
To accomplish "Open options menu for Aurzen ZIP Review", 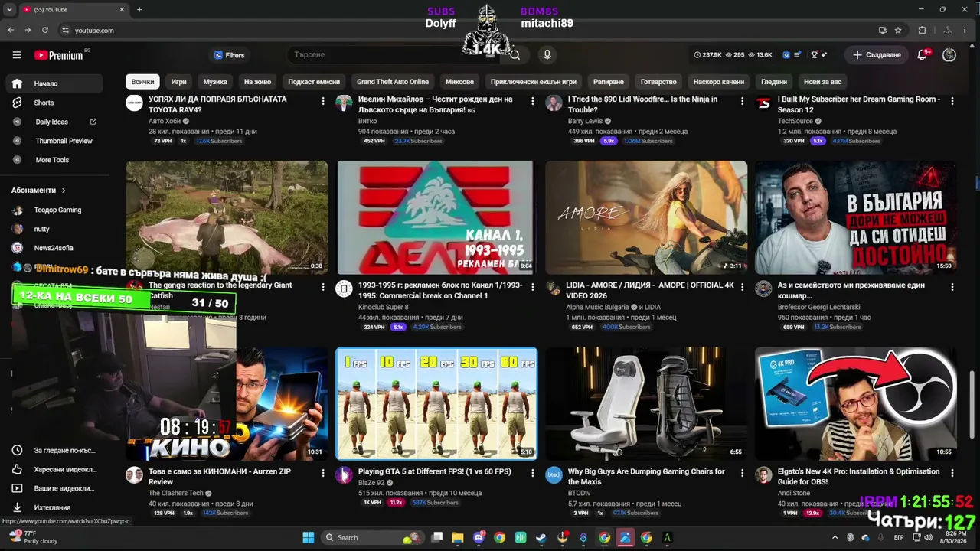I will tap(323, 474).
